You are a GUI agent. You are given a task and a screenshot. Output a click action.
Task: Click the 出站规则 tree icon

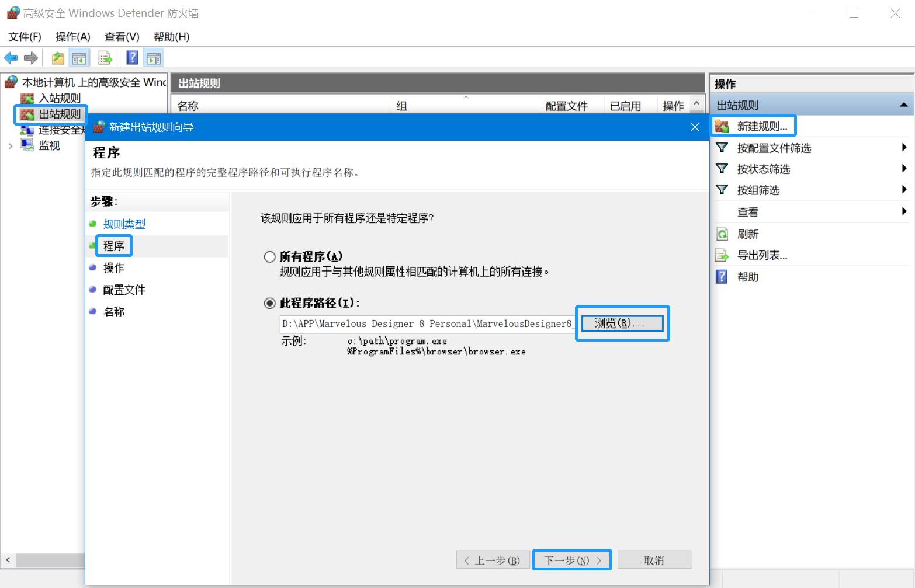(x=27, y=114)
